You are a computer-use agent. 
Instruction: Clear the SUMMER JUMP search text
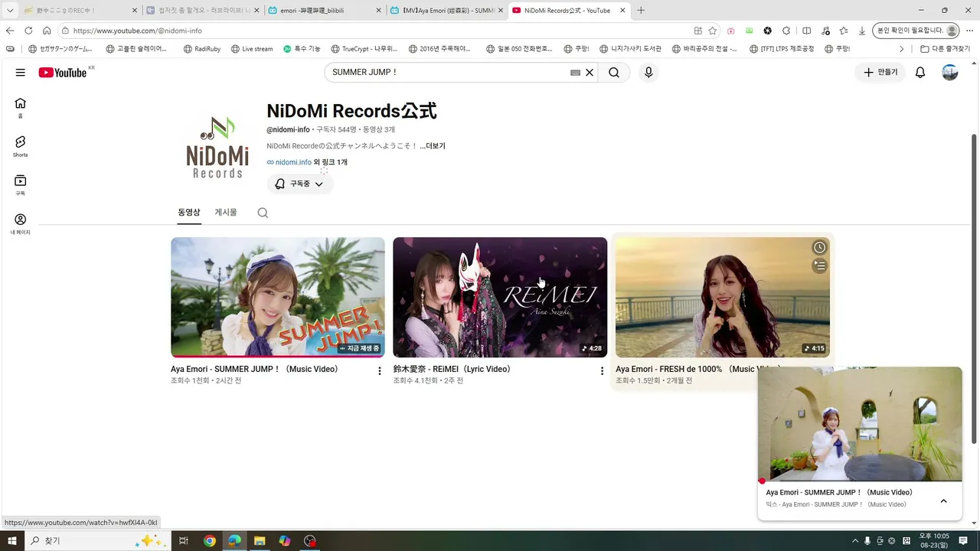click(590, 73)
